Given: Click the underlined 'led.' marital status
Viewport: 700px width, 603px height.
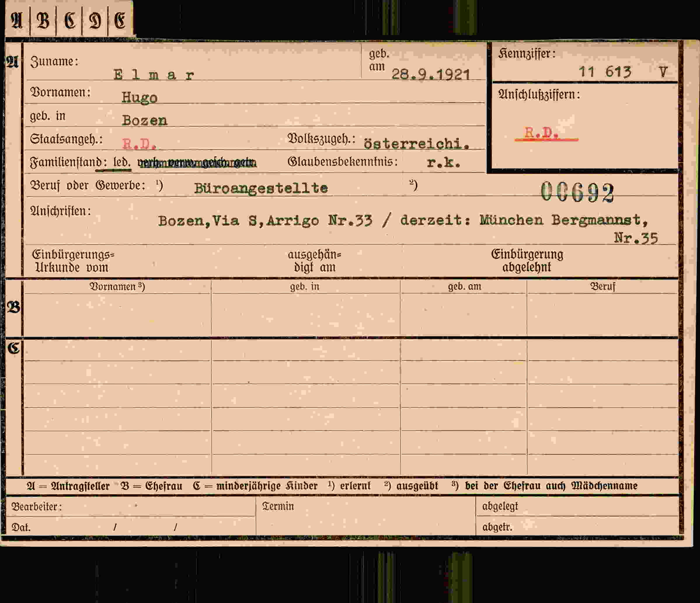Looking at the screenshot, I should coord(122,163).
